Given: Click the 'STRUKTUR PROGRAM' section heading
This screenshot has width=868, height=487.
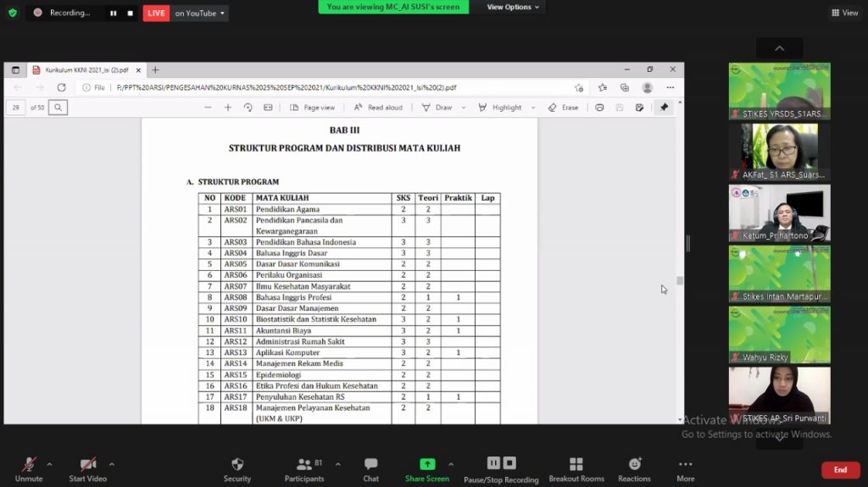Looking at the screenshot, I should (x=238, y=181).
